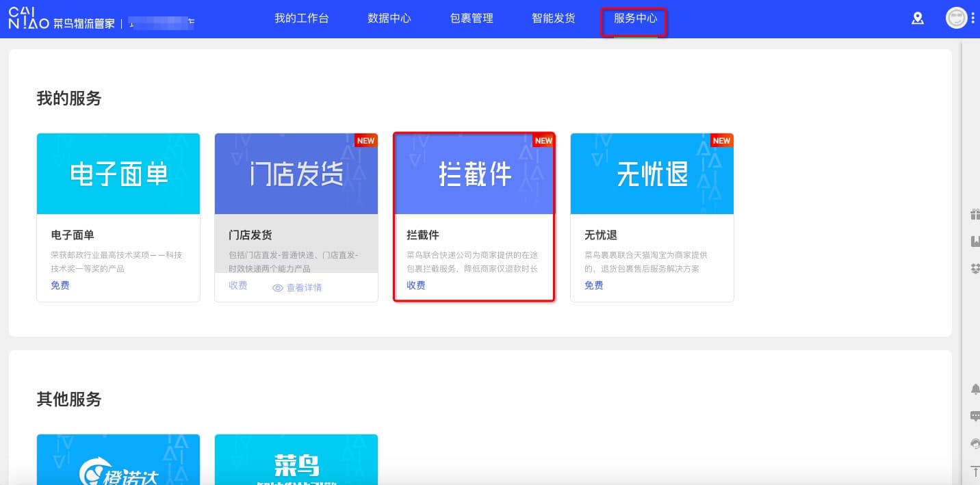The height and width of the screenshot is (485, 980).
Task: Click the back-to-top arrow icon
Action: pyautogui.click(x=975, y=471)
